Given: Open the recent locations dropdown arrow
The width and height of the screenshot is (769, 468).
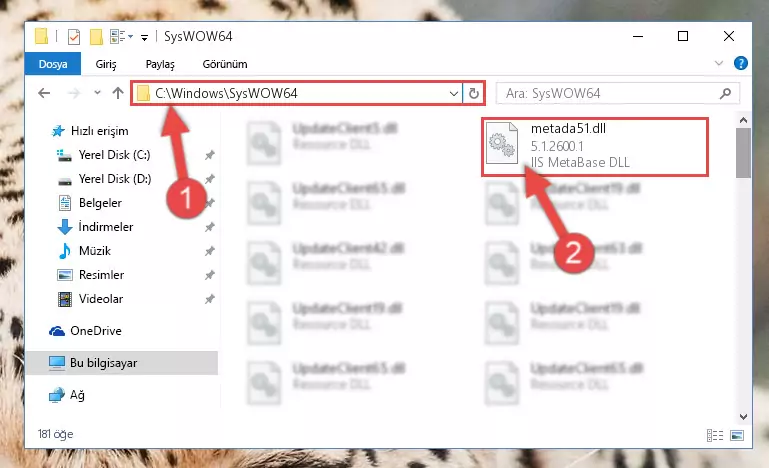Looking at the screenshot, I should 97,93.
